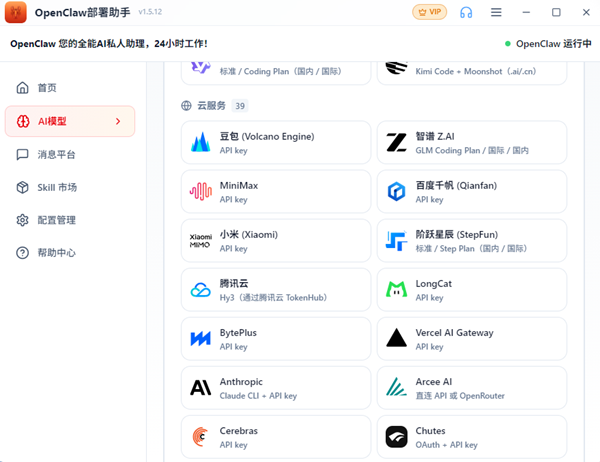Click the 云服务 section heading
Image resolution: width=600 pixels, height=462 pixels.
(x=211, y=106)
